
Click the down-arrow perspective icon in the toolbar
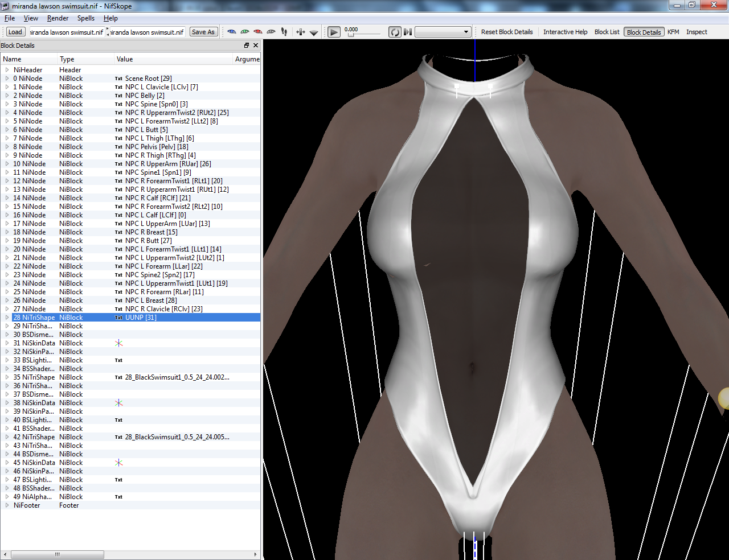pyautogui.click(x=314, y=32)
